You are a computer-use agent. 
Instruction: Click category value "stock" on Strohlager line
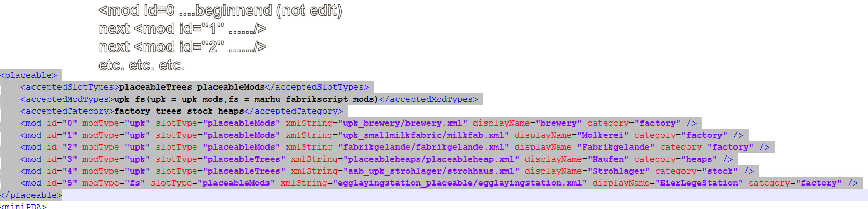(x=719, y=171)
